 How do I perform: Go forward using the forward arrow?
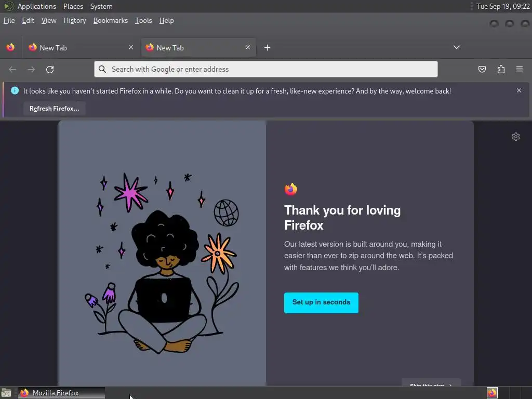(31, 70)
